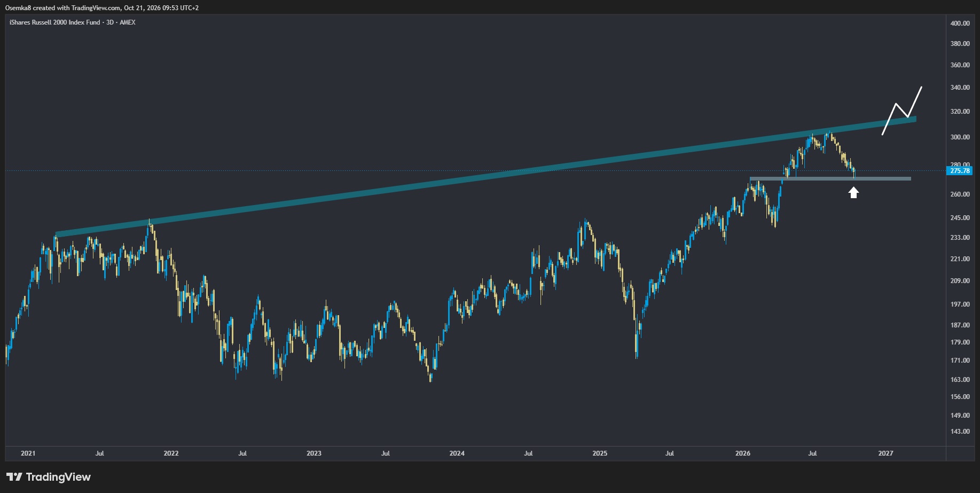The height and width of the screenshot is (493, 980).
Task: Select the teal ascending trendline
Action: 486,176
